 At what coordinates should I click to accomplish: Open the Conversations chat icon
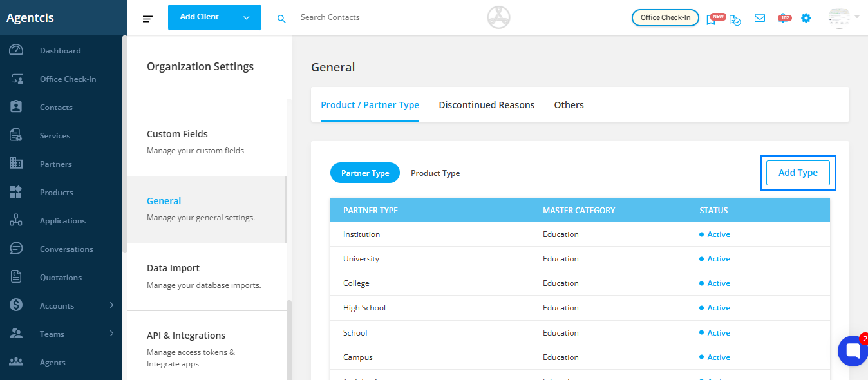[x=16, y=249]
